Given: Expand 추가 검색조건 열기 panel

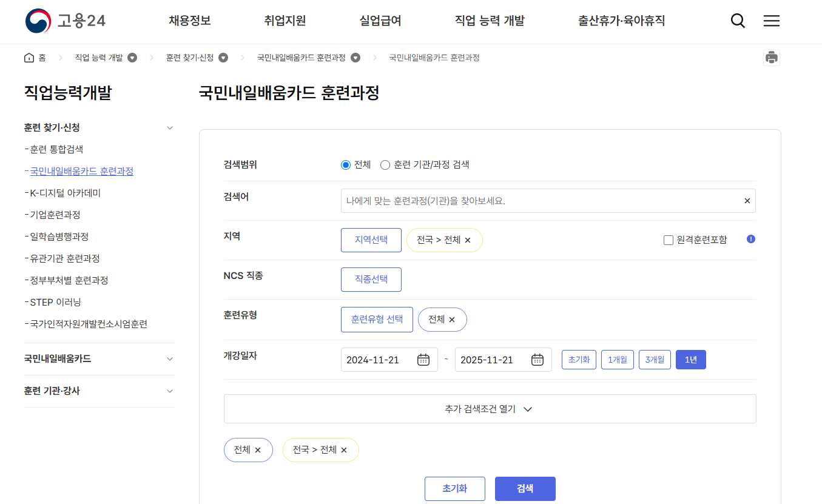Looking at the screenshot, I should (x=490, y=409).
